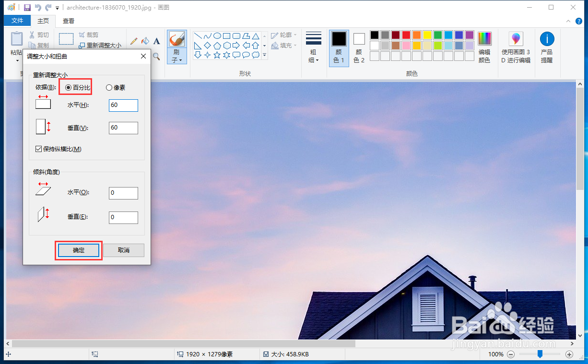Click the ribbon help question mark icon
588x364 pixels.
pyautogui.click(x=578, y=21)
